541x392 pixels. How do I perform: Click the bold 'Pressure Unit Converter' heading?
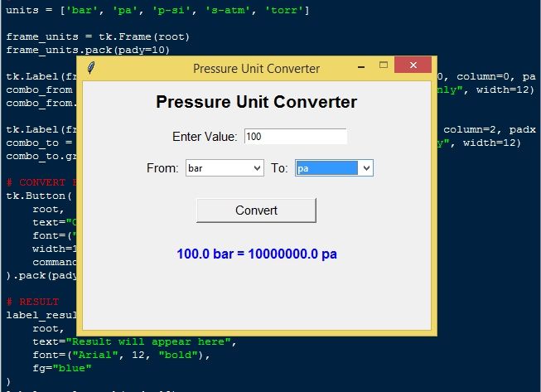[x=257, y=102]
